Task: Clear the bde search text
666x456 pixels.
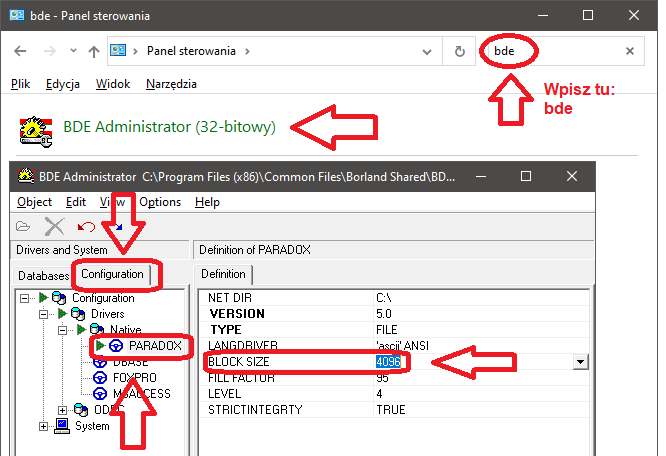Action: click(x=630, y=51)
